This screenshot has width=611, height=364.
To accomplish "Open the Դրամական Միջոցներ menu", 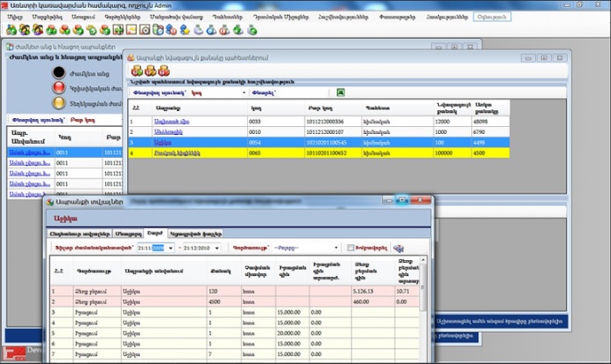I will tap(280, 17).
